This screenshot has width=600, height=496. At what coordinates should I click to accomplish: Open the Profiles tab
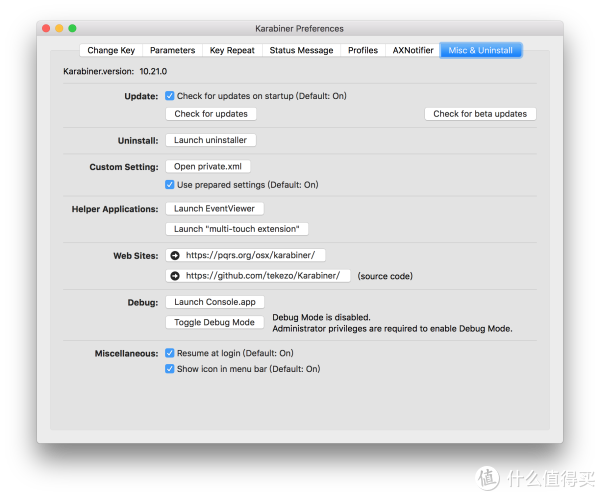(363, 51)
